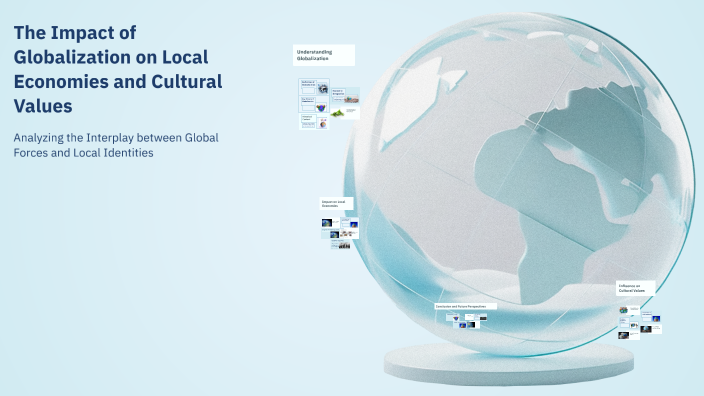Viewport: 704px width, 396px height.
Task: Select the subtitle 'Analyzing the Interplay between Global Forces'
Action: coord(116,145)
